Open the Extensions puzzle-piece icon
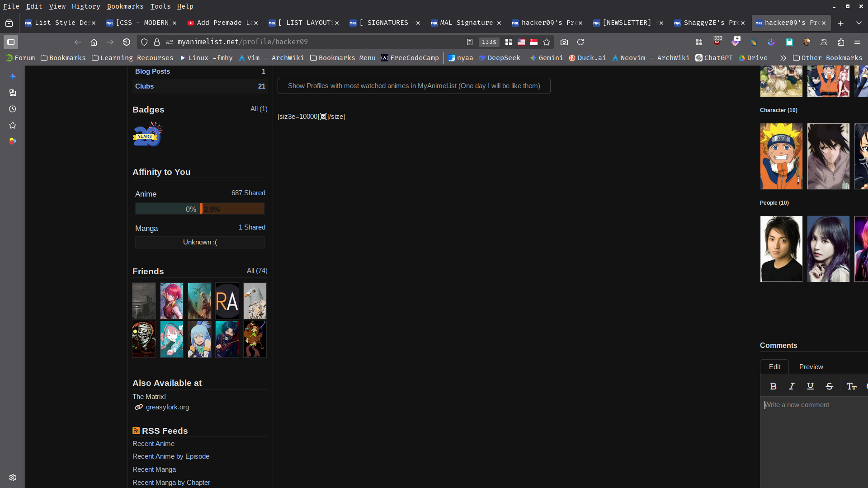The height and width of the screenshot is (488, 868). (x=841, y=42)
